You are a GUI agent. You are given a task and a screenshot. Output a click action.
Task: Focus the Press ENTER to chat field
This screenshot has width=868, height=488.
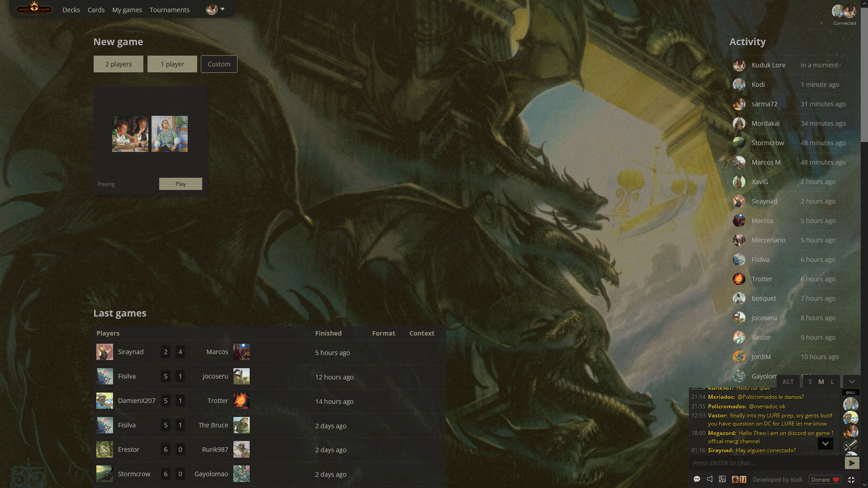(766, 463)
